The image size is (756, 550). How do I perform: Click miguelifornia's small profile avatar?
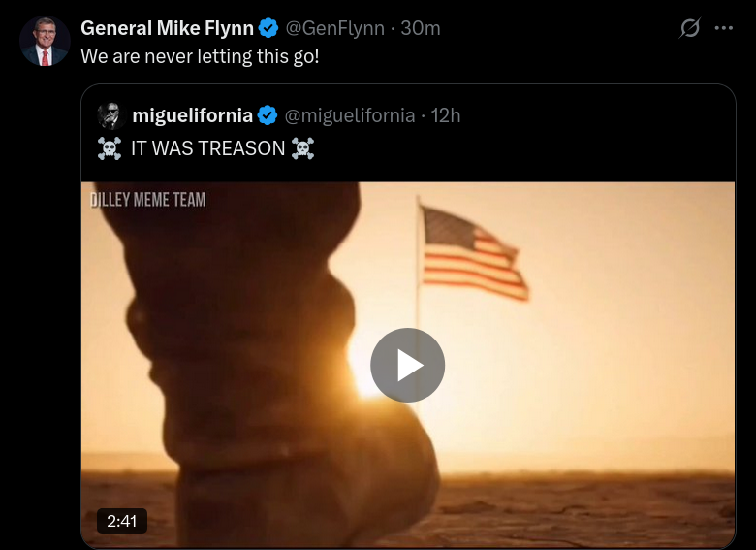pyautogui.click(x=110, y=115)
